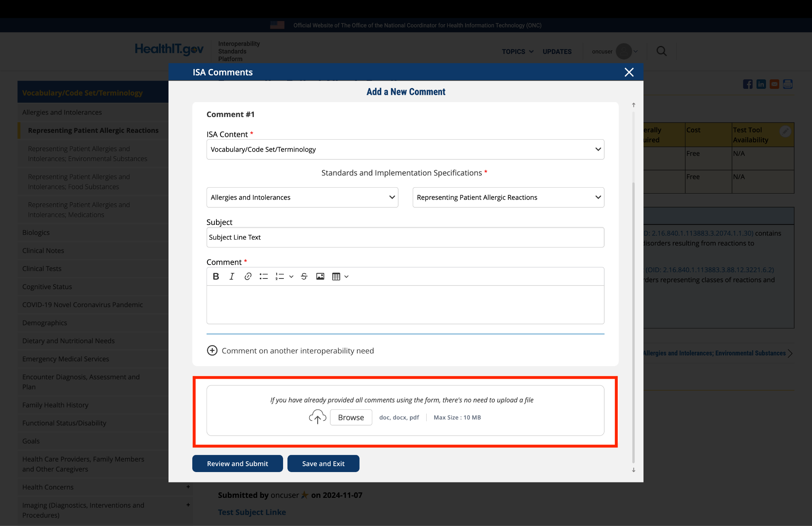Open Representing Patient Allergic Reactions dropdown

click(x=508, y=198)
